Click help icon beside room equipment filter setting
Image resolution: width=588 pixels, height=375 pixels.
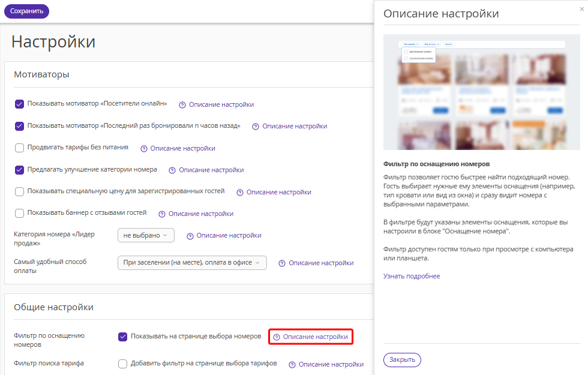(277, 337)
